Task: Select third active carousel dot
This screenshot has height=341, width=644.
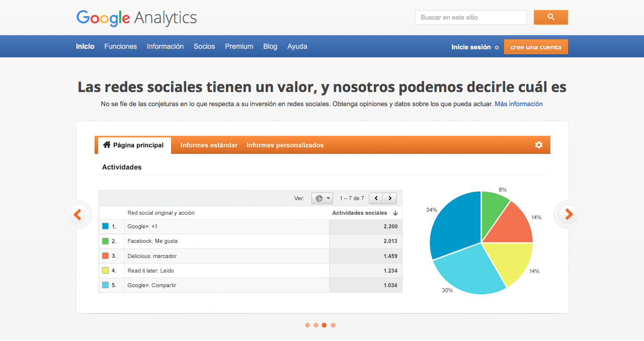Action: click(324, 325)
